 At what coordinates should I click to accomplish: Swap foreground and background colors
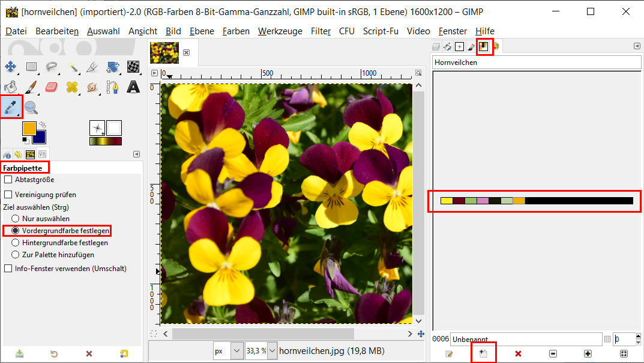(x=42, y=124)
